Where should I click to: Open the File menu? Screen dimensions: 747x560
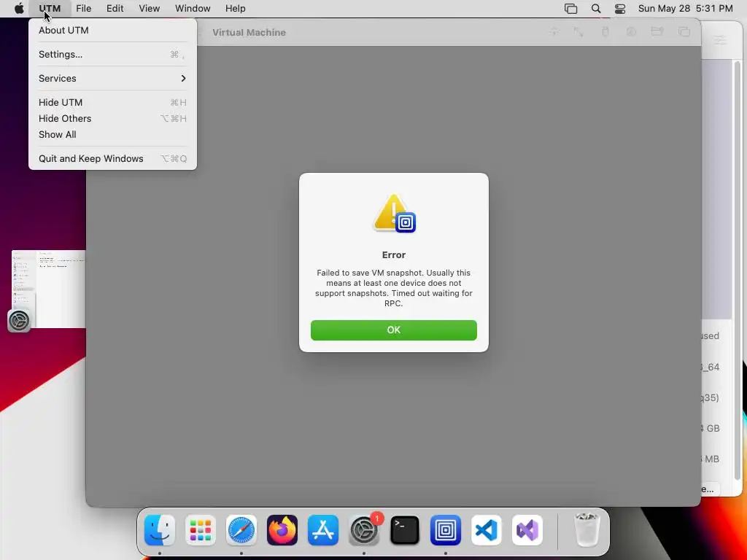83,9
